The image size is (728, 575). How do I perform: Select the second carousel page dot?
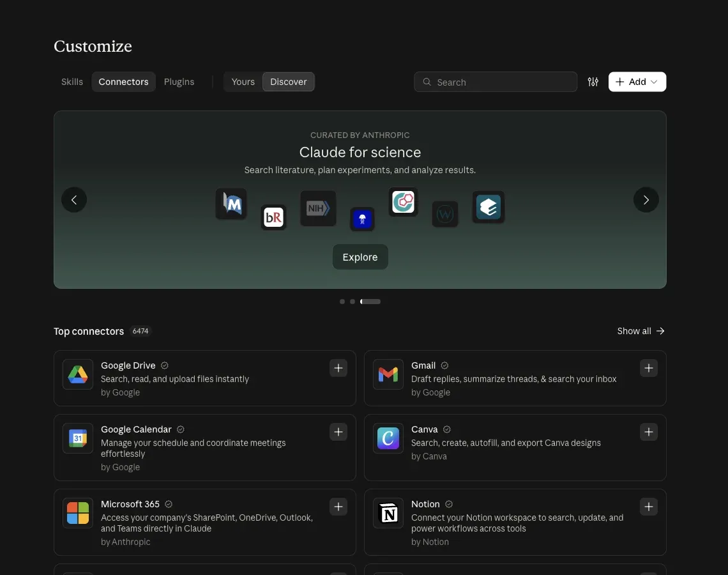point(353,302)
